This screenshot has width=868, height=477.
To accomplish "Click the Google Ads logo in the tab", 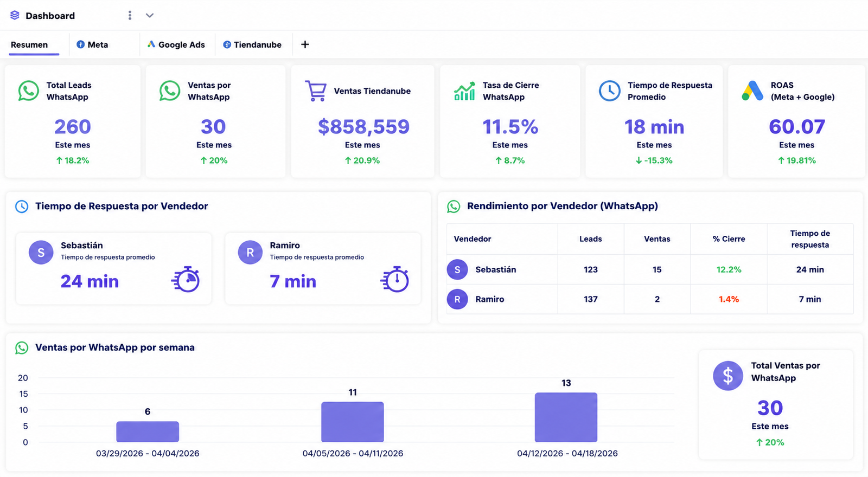I will point(151,44).
